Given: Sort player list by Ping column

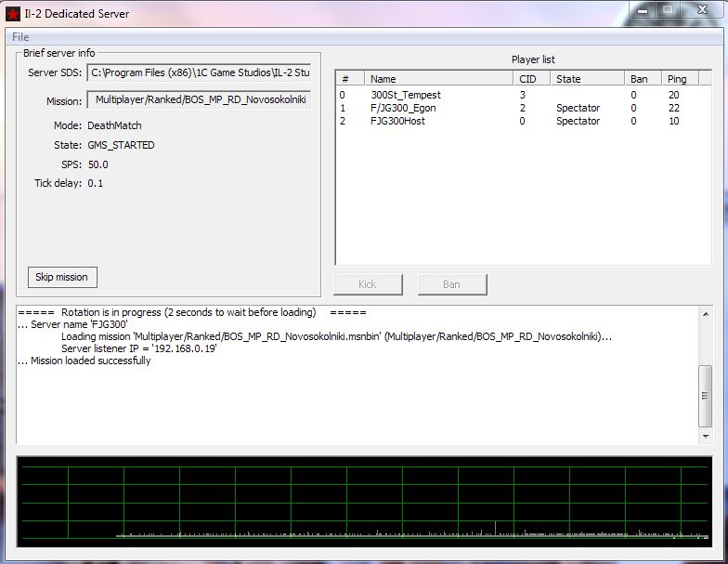Looking at the screenshot, I should 680,78.
